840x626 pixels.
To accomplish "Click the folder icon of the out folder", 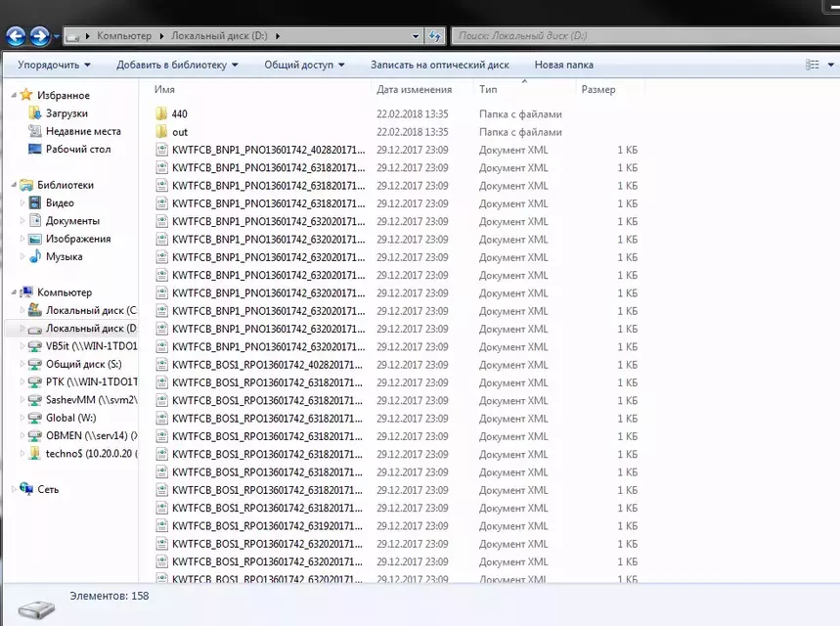I will [x=161, y=132].
